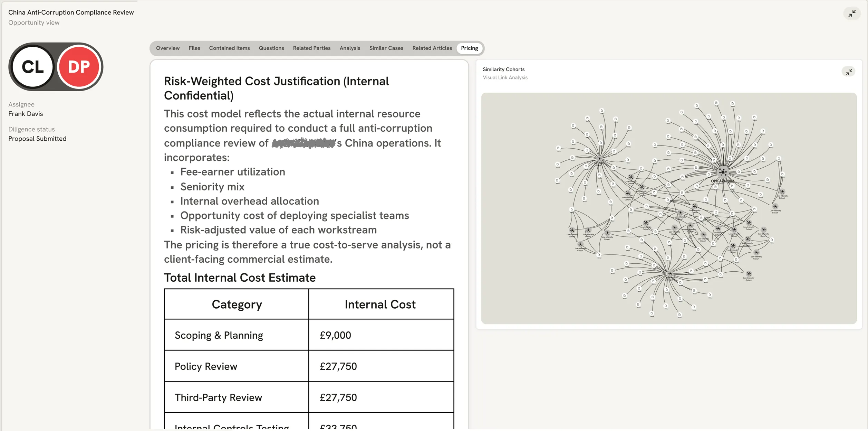Click the Fee-earner utilization bullet
The image size is (868, 431).
click(x=233, y=172)
